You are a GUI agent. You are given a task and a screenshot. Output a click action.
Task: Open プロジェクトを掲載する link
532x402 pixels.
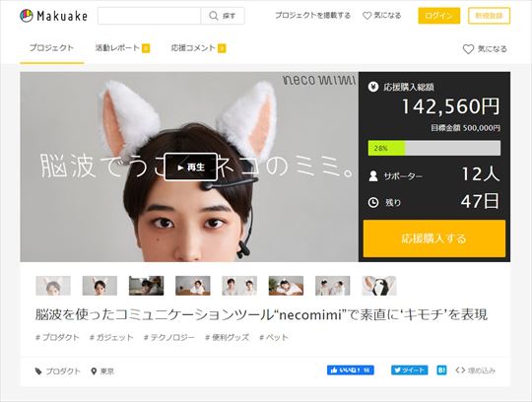(313, 16)
